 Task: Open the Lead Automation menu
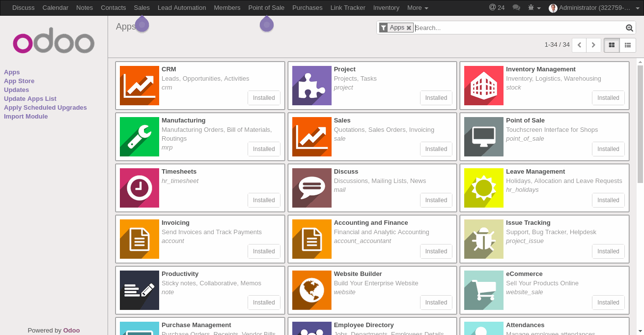tap(182, 8)
